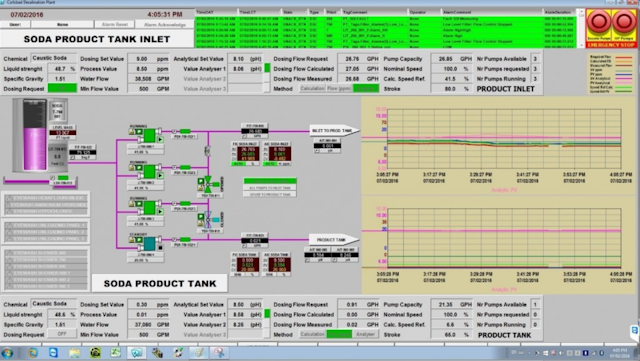640x361 pixels.
Task: Select the Calculation method in the Product Inlet panel
Action: click(x=312, y=89)
